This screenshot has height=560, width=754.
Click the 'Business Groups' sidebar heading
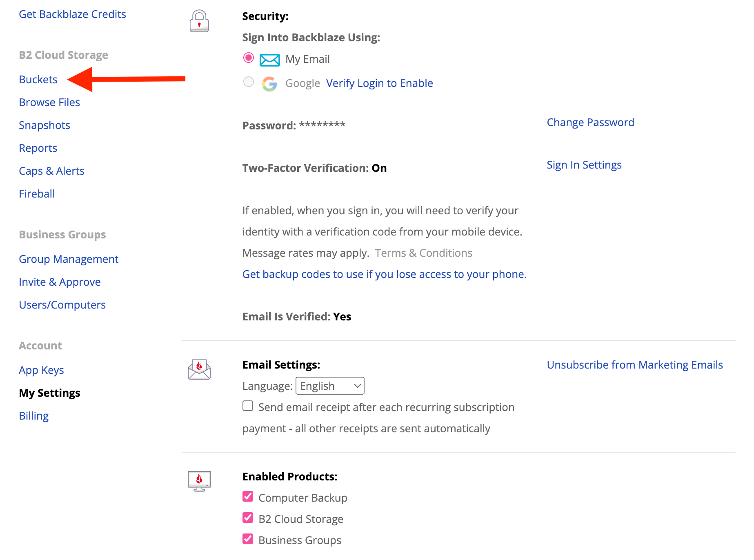62,235
